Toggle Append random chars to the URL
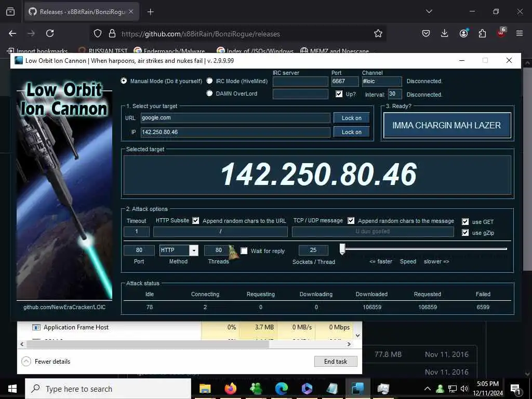 point(196,220)
